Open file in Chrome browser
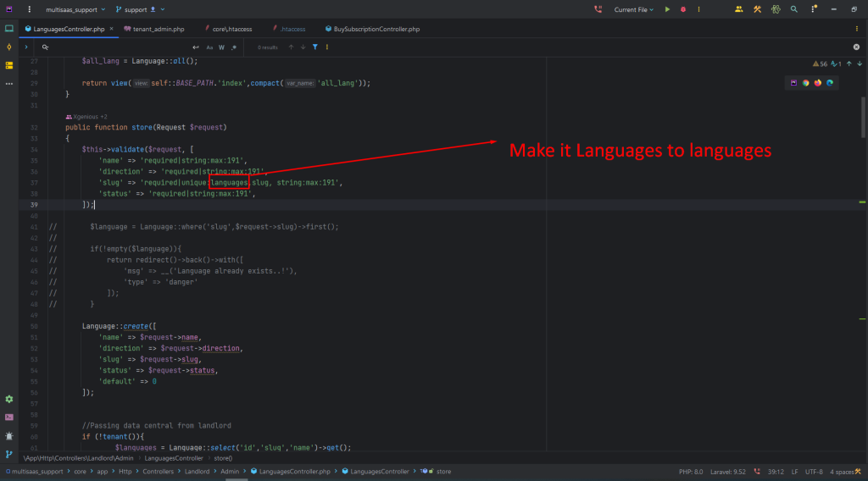 click(x=806, y=83)
